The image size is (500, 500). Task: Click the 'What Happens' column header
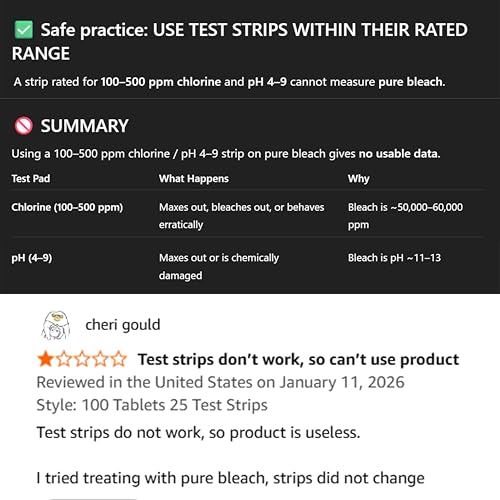194,179
